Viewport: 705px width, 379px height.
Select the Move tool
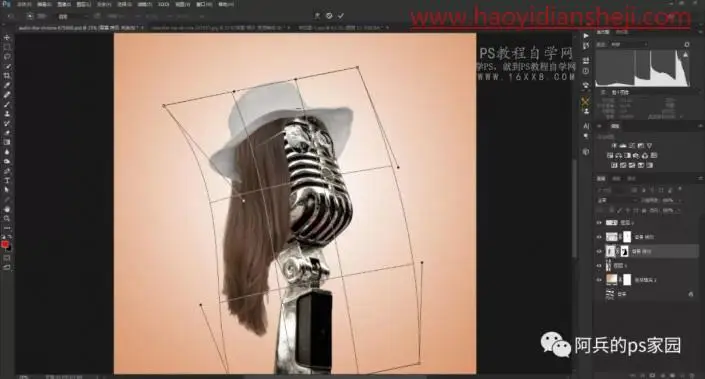[7, 38]
